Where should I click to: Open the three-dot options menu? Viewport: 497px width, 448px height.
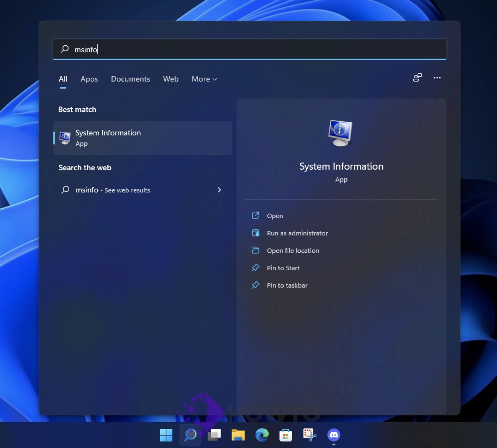click(437, 78)
